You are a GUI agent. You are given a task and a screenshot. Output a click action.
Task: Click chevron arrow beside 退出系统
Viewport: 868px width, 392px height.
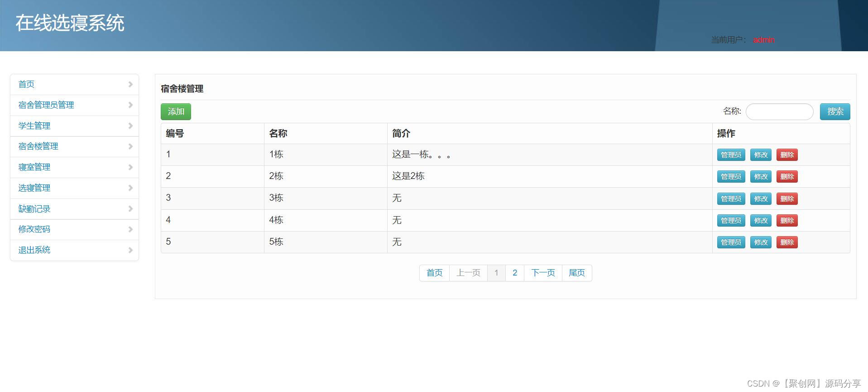point(130,250)
